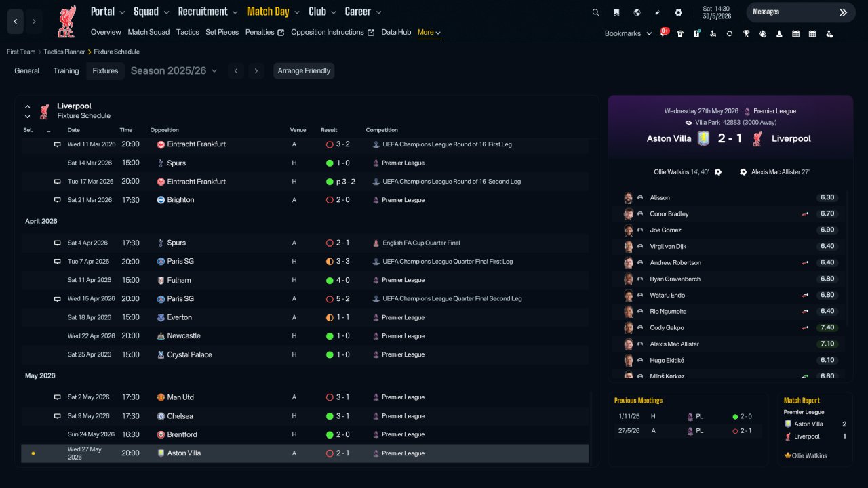Open the Recruitment dropdown
This screenshot has width=868, height=488.
[208, 12]
